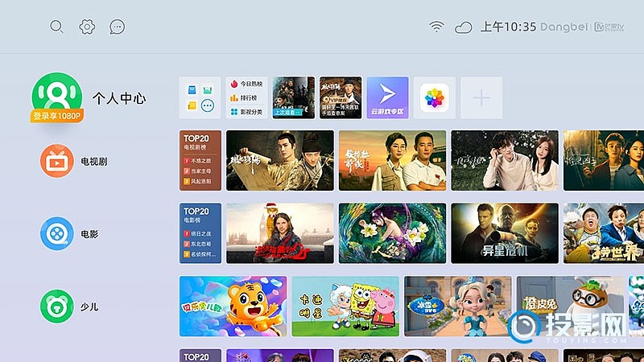Open 异星危机 movie poster
Image resolution: width=644 pixels, height=362 pixels.
point(504,233)
